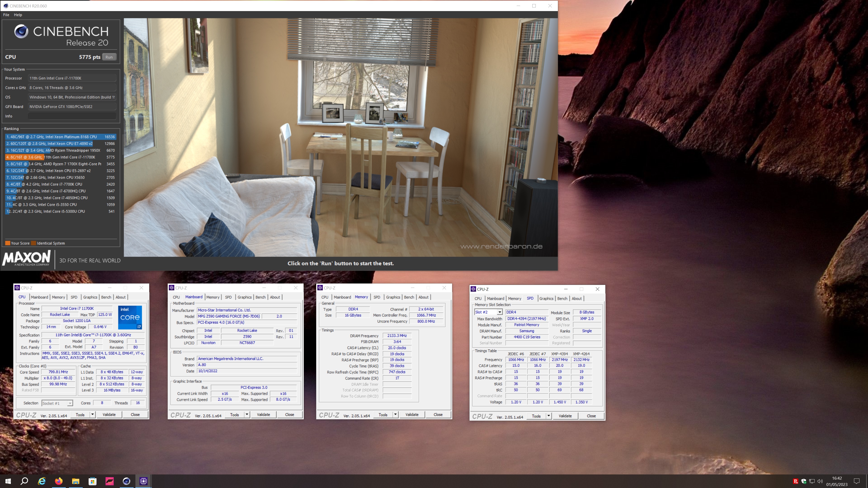868x488 pixels.
Task: Select ranking entry Core i7-7700K
Action: 61,184
